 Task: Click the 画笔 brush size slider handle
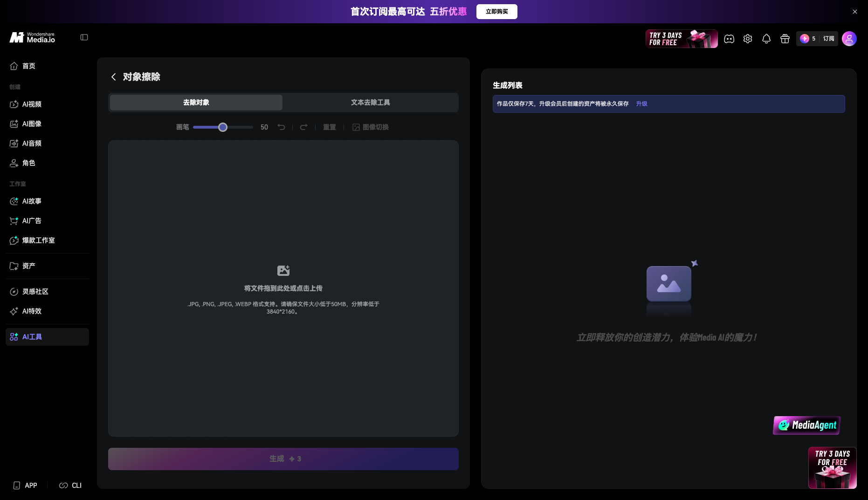(223, 127)
